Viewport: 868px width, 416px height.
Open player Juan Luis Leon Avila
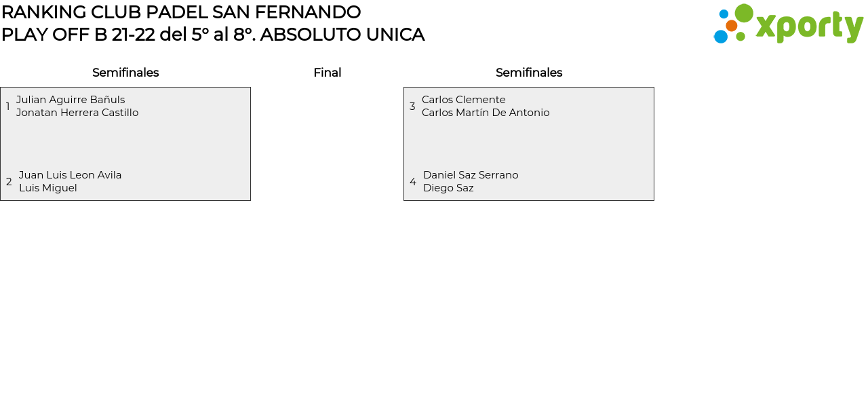point(71,175)
